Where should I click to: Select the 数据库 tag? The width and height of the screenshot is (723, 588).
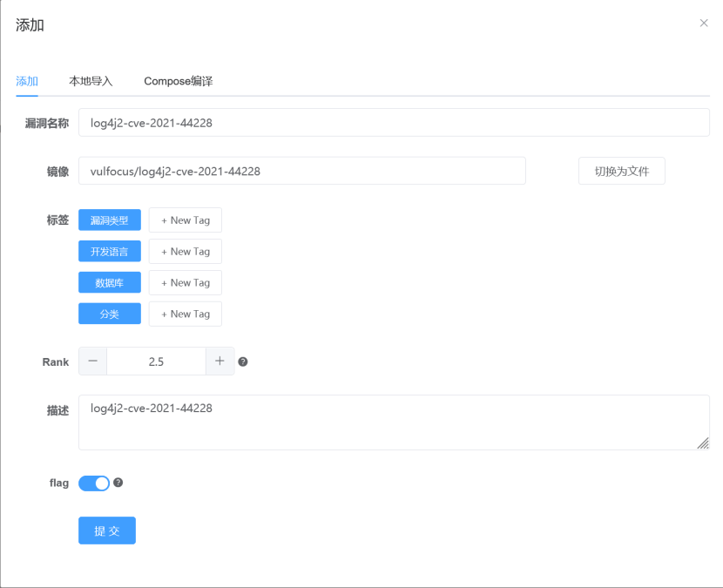pos(109,282)
